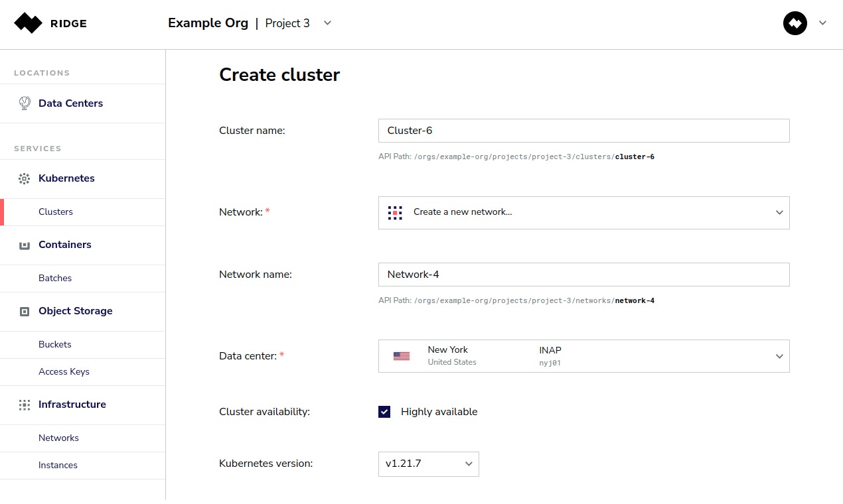
Task: Click the Ridge logo icon
Action: pyautogui.click(x=28, y=23)
